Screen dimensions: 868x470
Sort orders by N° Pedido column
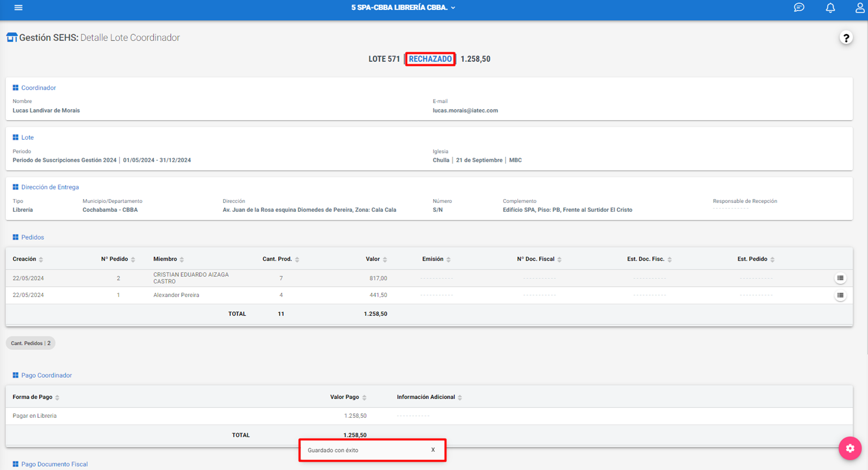[118, 259]
